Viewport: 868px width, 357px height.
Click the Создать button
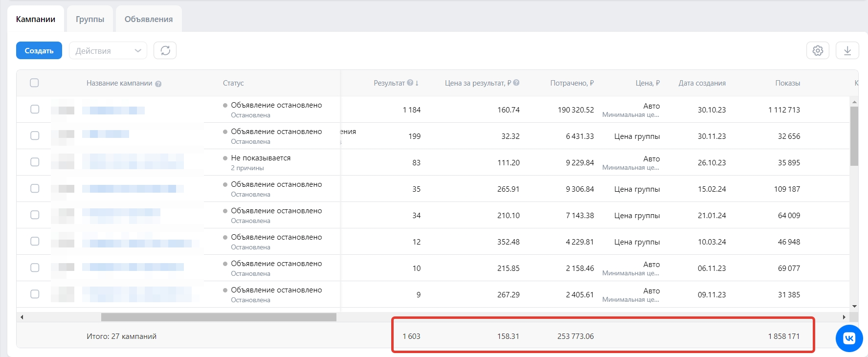tap(39, 50)
